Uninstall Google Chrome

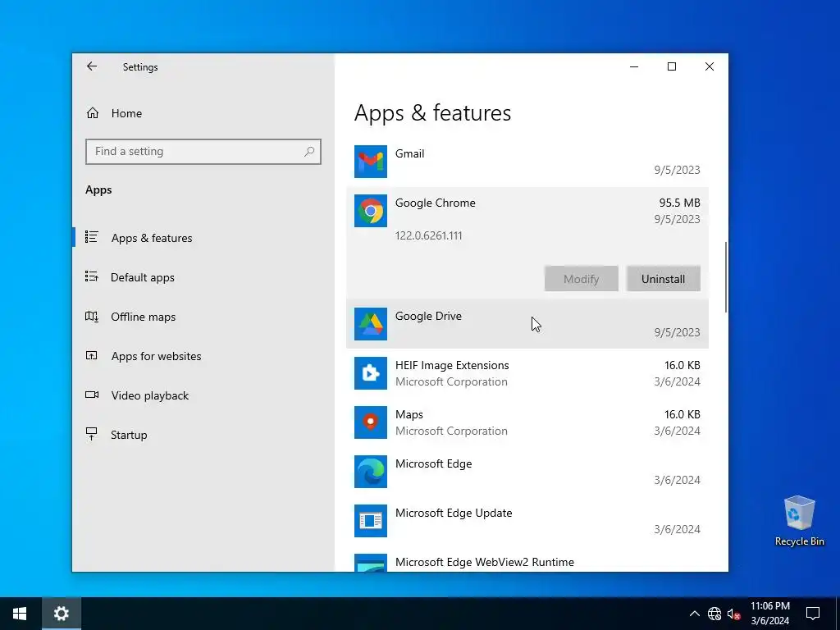663,279
